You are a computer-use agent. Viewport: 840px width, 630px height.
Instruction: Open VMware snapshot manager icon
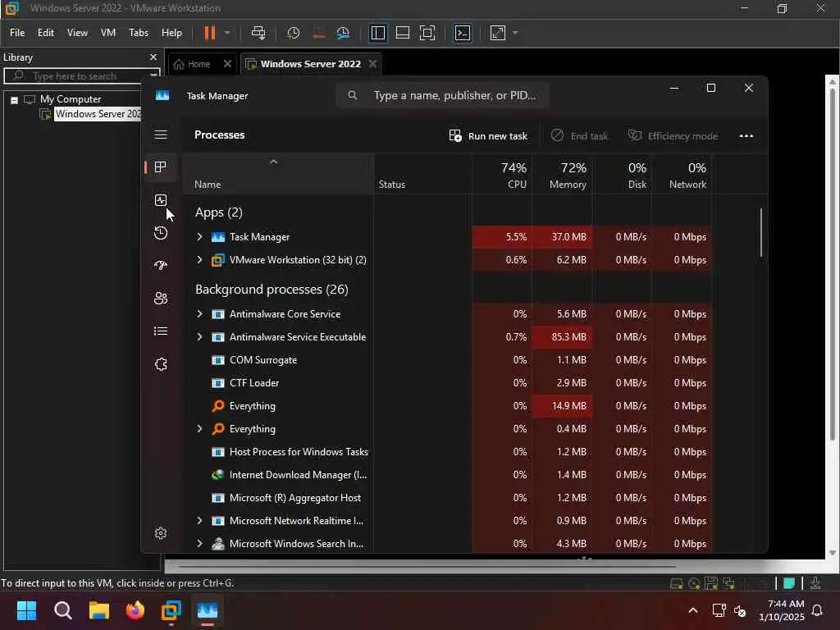tap(343, 33)
